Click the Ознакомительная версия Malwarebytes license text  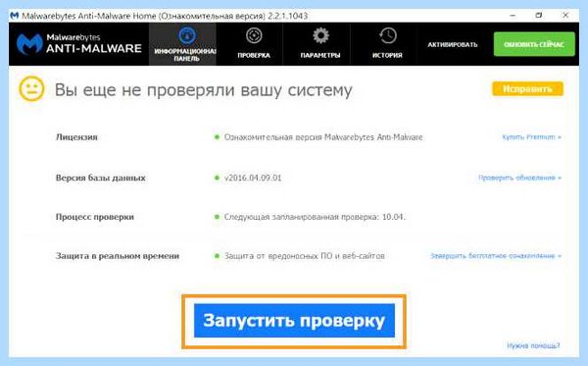click(x=323, y=137)
